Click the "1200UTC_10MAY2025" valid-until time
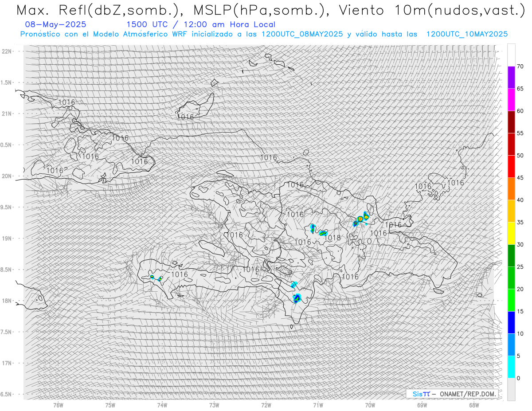This screenshot has height=411, width=532. coord(467,34)
